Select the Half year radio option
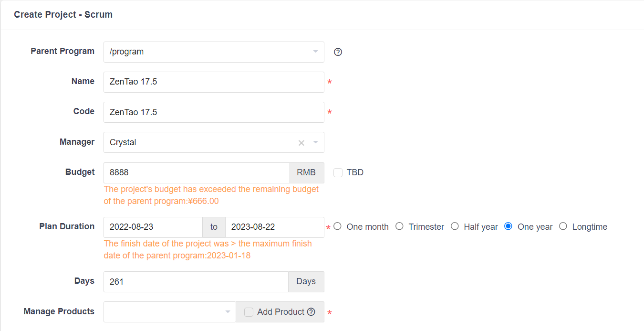Screen dimensions: 644x331 click(x=455, y=226)
